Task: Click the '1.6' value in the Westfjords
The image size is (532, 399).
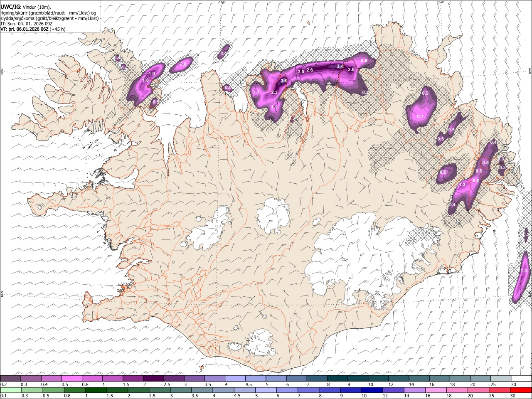Action: point(145,80)
